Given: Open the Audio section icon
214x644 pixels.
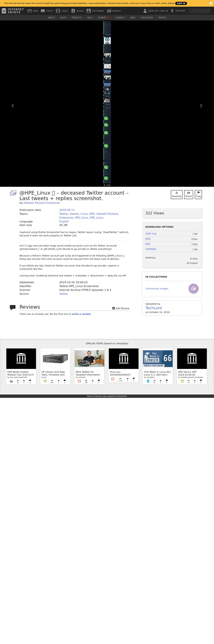Looking at the screenshot, I should 73,11.
